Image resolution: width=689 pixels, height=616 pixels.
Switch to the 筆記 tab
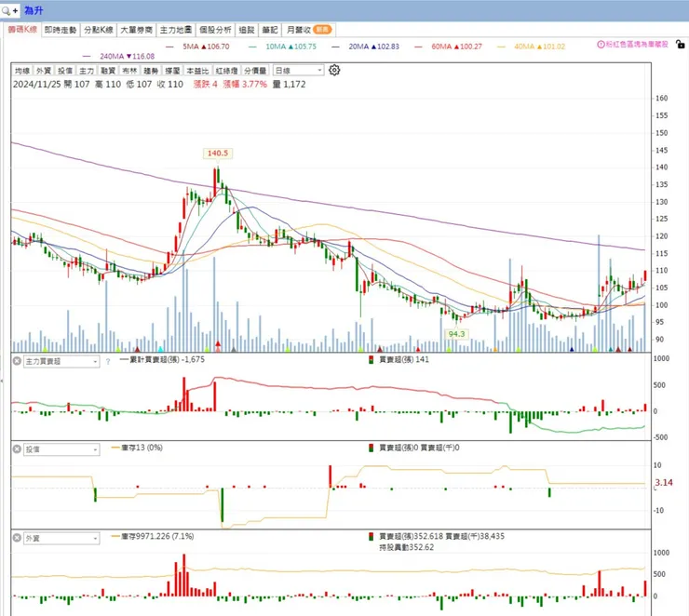(x=270, y=30)
